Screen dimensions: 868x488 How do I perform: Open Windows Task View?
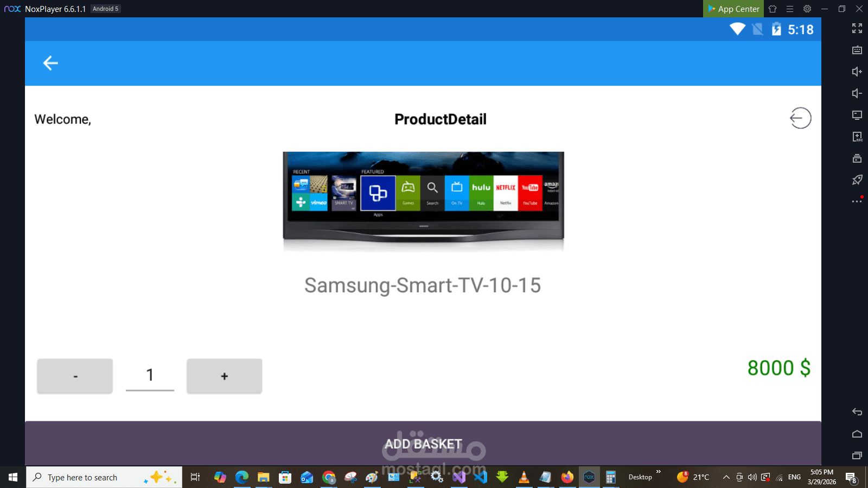(x=195, y=477)
